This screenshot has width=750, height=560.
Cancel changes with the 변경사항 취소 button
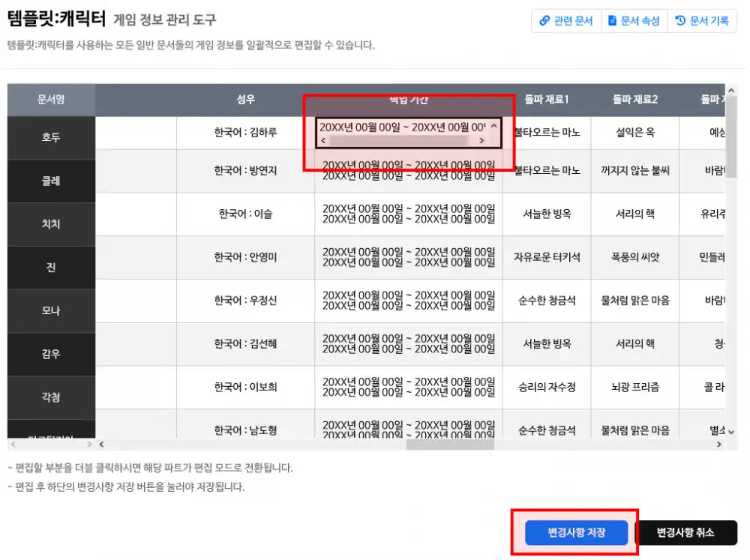(x=685, y=533)
